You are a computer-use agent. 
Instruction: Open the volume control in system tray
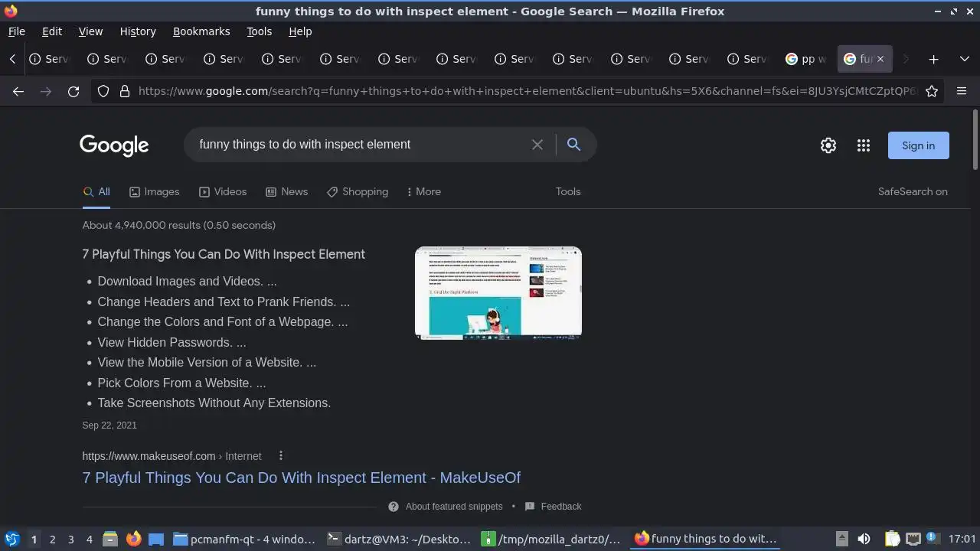864,539
